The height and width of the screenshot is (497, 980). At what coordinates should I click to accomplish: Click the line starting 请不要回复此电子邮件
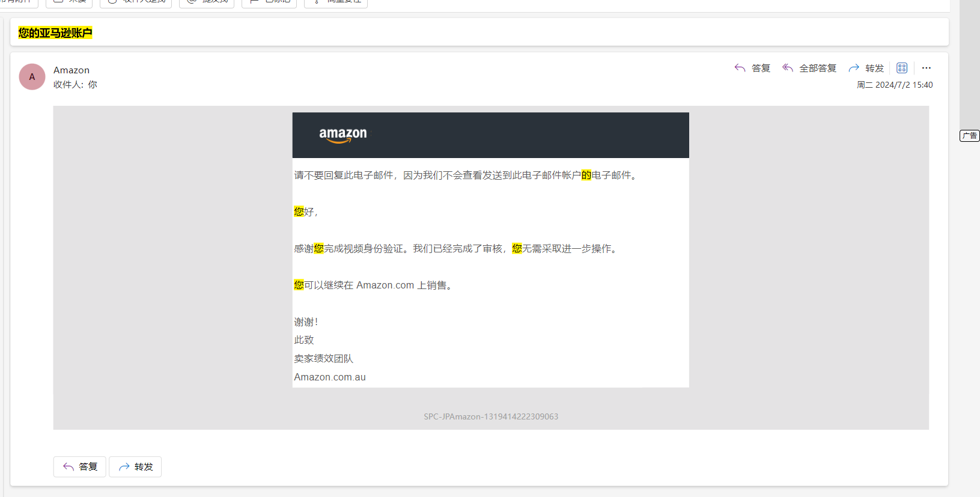pos(467,175)
